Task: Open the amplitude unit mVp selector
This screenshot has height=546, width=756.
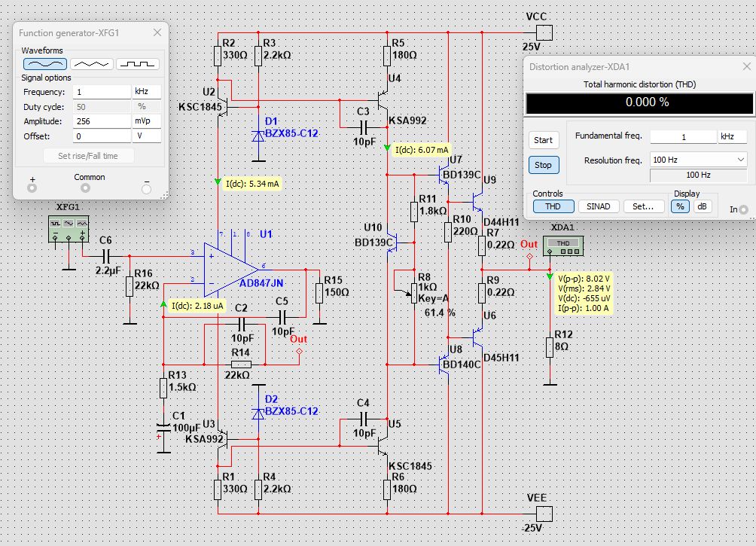Action: pyautogui.click(x=147, y=121)
